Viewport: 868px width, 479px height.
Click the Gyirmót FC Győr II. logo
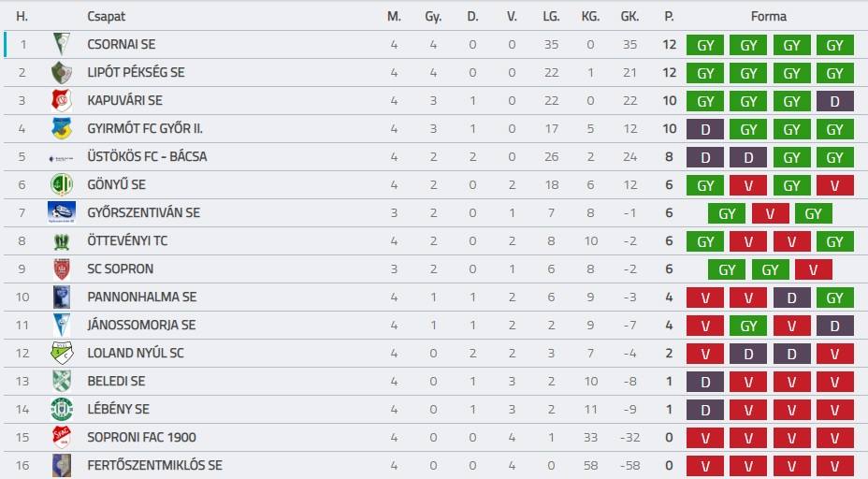62,128
